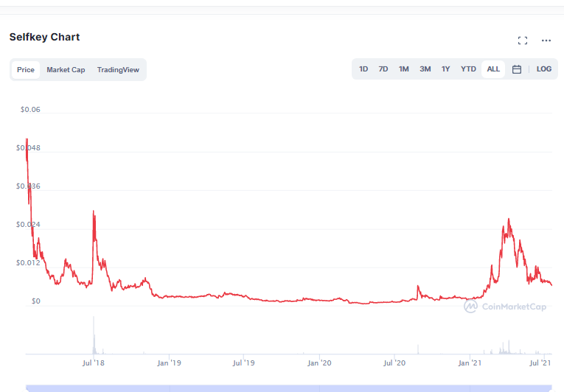Click the Jul '20 date axis label

pos(394,363)
